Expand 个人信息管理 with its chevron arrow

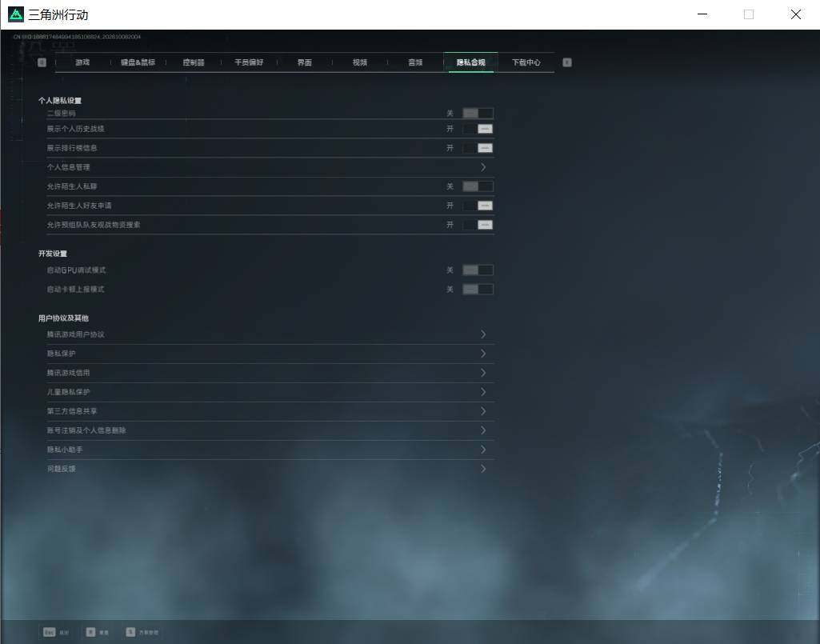click(483, 167)
